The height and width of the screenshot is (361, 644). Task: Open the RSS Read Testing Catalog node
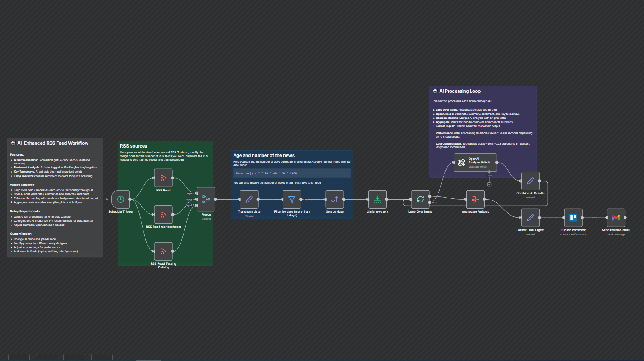click(163, 251)
